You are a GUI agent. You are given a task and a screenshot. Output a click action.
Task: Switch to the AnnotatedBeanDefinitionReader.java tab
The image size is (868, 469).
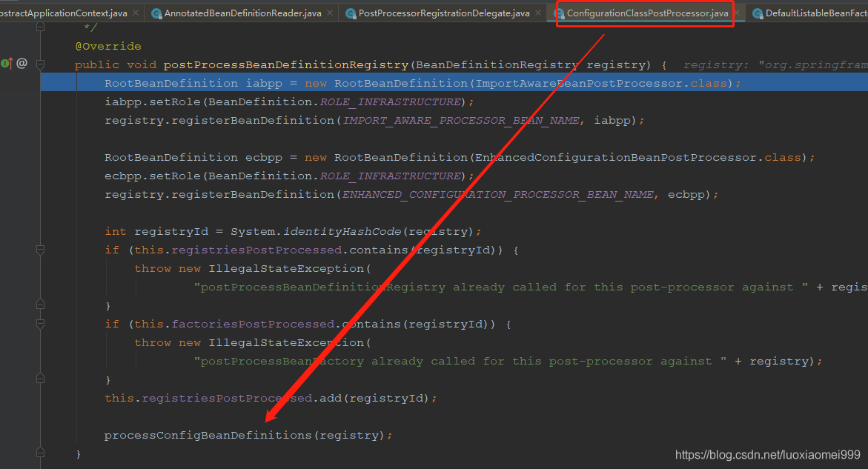point(242,13)
